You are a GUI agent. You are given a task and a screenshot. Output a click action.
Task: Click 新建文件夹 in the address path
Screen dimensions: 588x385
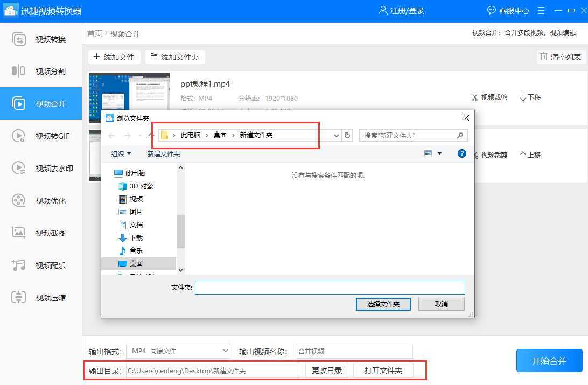[256, 135]
